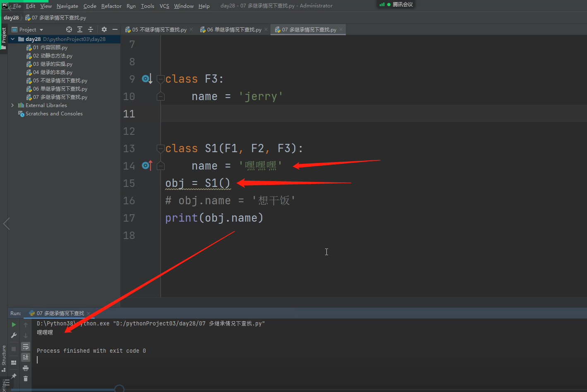The width and height of the screenshot is (587, 392).
Task: Close the 05 不继承情况下查找.py editor tab
Action: [191, 29]
